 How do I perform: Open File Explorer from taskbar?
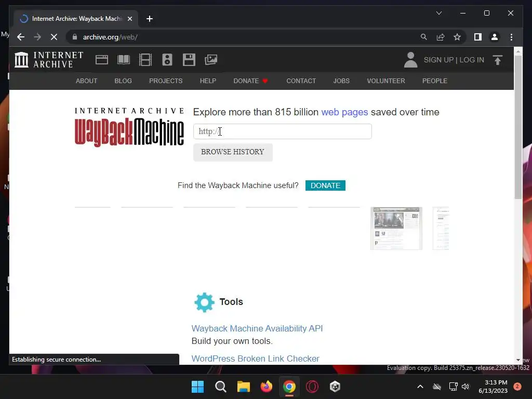pos(244,387)
